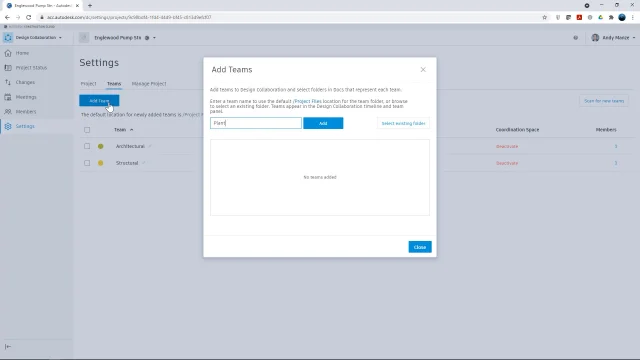The width and height of the screenshot is (640, 360).
Task: Open Meetings in the sidebar
Action: (26, 97)
